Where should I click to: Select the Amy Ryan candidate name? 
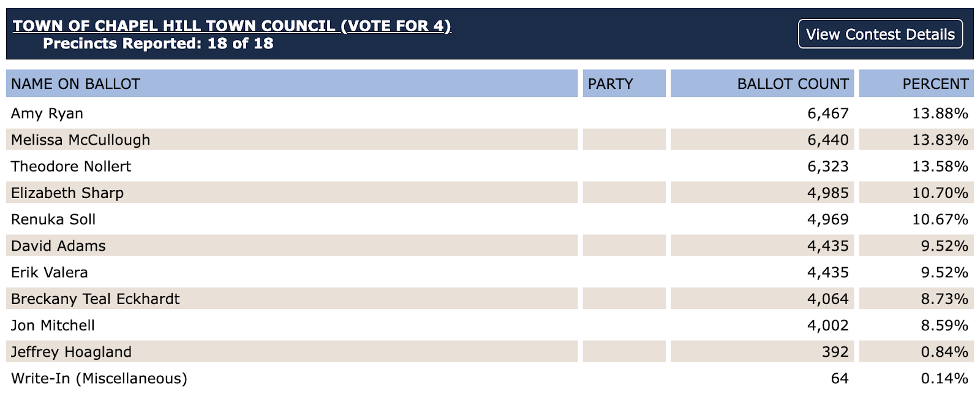coord(47,113)
